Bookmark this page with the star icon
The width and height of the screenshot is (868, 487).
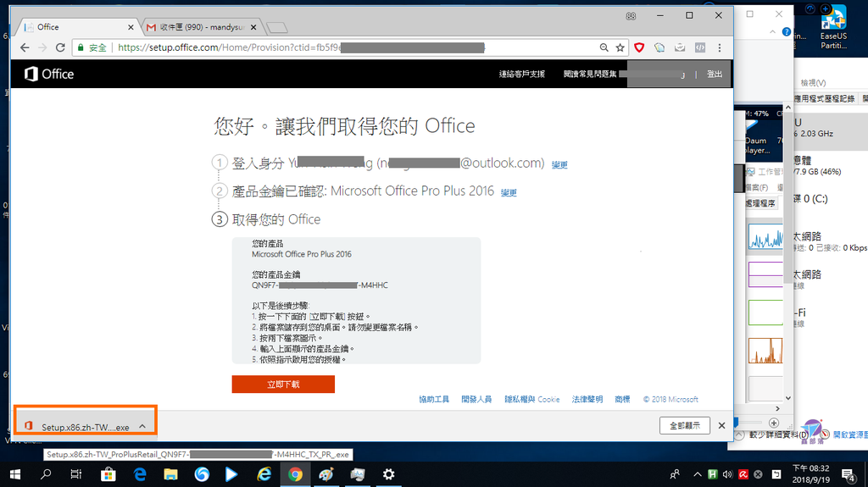(620, 48)
